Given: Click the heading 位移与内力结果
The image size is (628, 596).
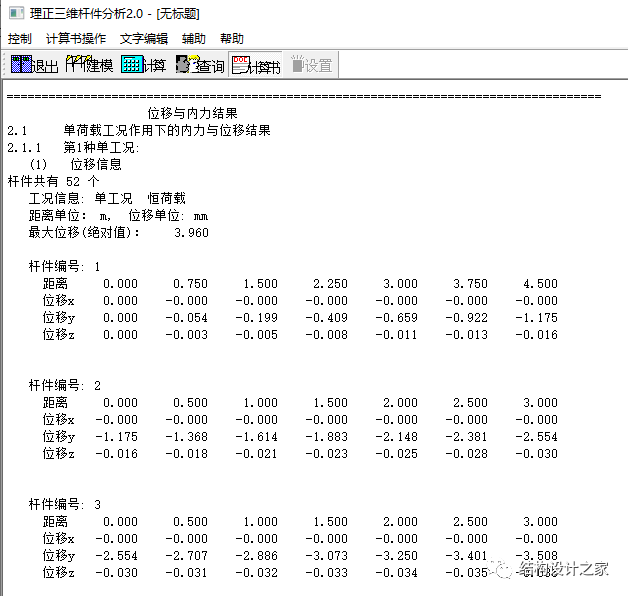Looking at the screenshot, I should point(192,113).
